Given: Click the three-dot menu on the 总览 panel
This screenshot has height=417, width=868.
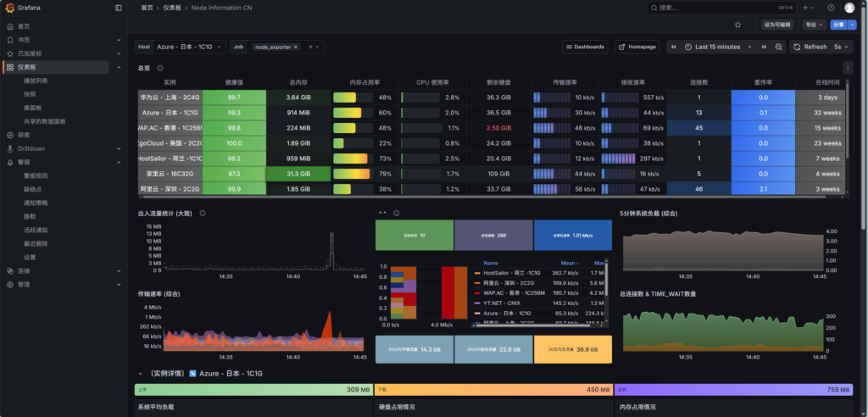Looking at the screenshot, I should (849, 68).
